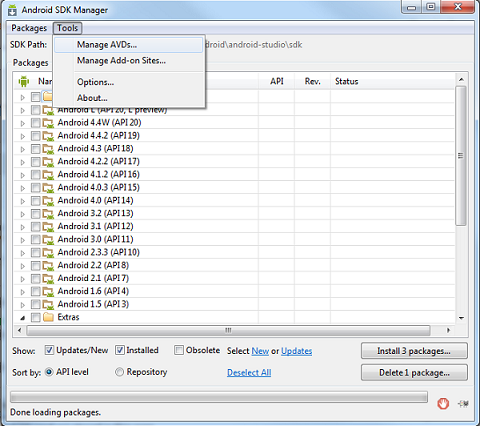480x426 pixels.
Task: Open the log window icon at bottom right
Action: click(463, 404)
